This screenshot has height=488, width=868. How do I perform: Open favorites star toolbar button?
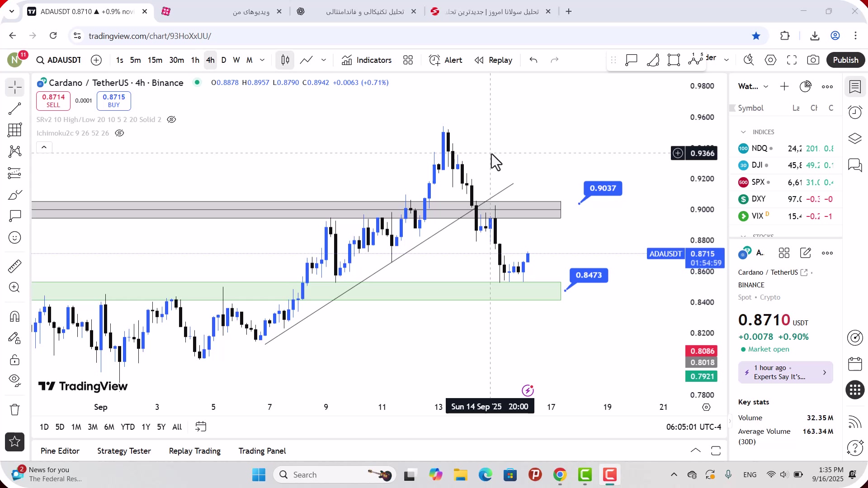[15, 442]
